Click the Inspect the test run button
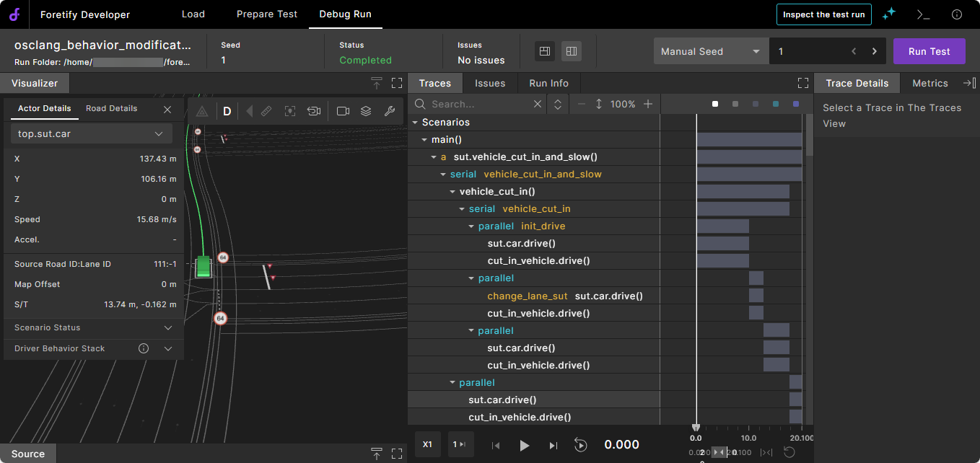Screen dimensions: 980x463 823,14
